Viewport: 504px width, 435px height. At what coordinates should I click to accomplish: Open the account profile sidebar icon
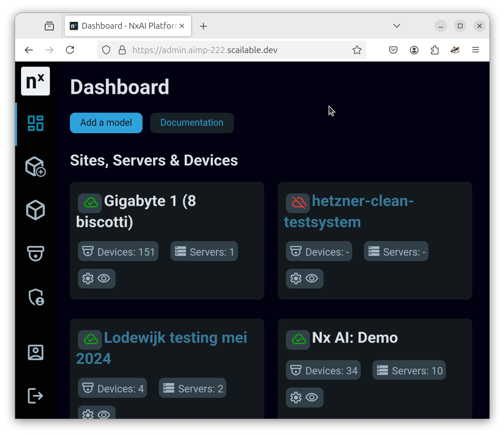pyautogui.click(x=35, y=352)
